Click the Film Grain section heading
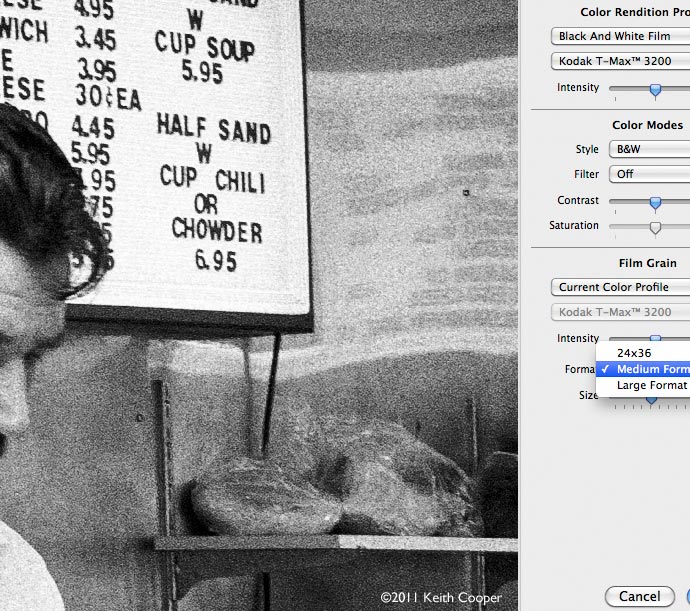This screenshot has width=690, height=611. point(647,263)
